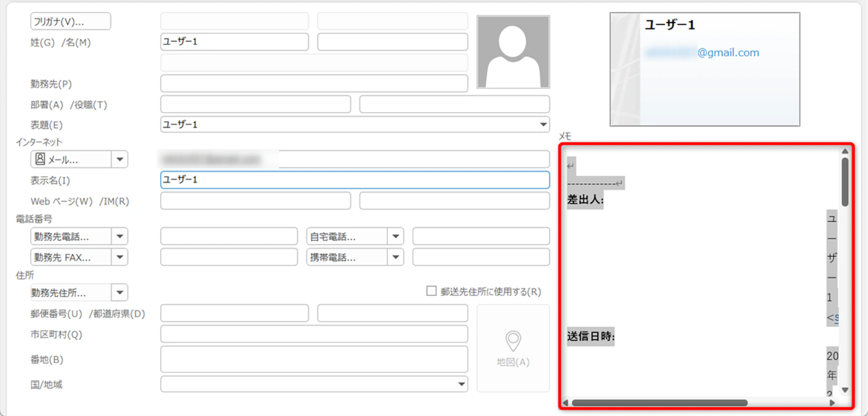Select the 姓(G) surname field
Image resolution: width=868 pixels, height=416 pixels.
234,42
